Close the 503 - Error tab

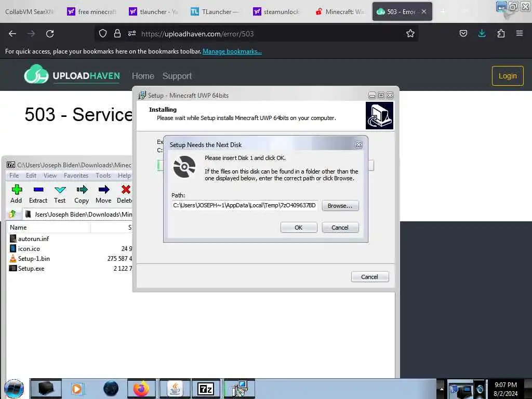424,11
